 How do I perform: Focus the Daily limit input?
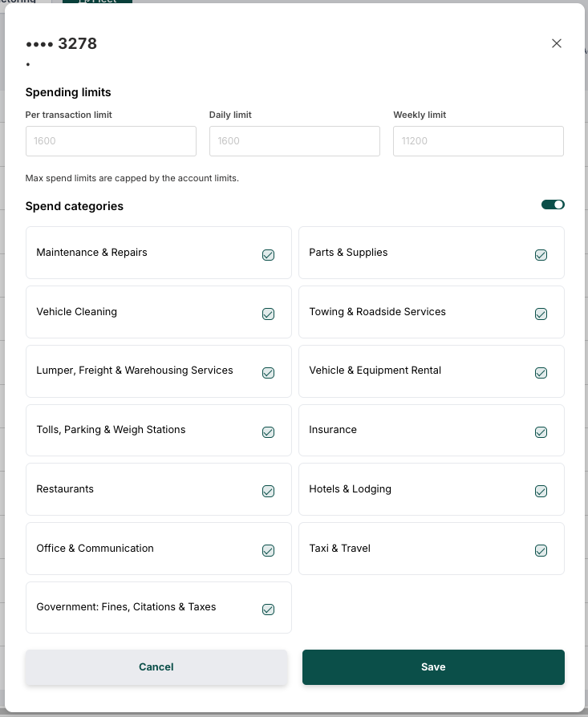pyautogui.click(x=294, y=141)
